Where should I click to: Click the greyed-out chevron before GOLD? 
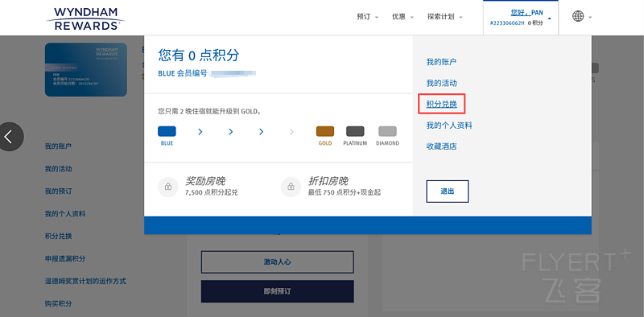(291, 132)
